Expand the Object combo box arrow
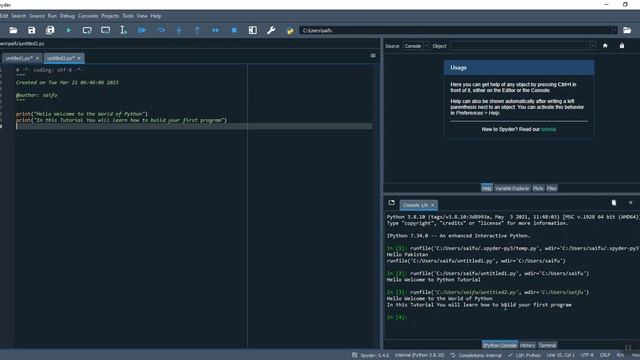 pyautogui.click(x=593, y=46)
